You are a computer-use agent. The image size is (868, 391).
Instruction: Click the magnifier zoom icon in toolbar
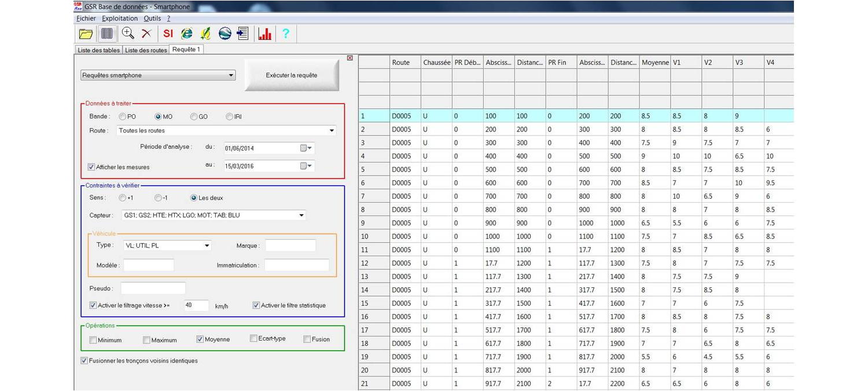point(128,34)
